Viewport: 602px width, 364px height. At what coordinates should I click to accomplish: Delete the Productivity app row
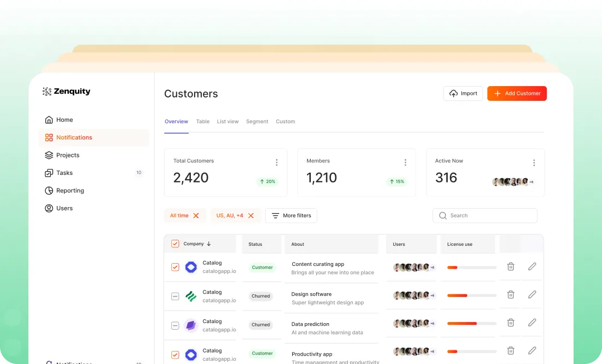510,350
